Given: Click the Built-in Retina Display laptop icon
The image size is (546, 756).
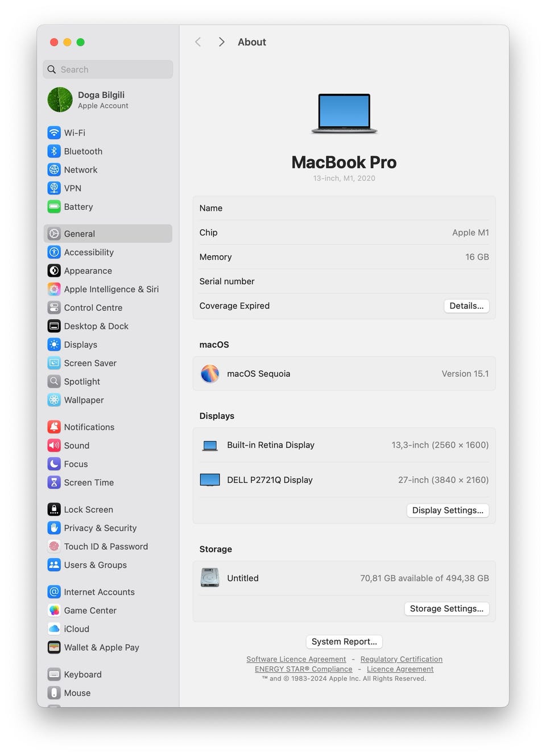Looking at the screenshot, I should [210, 445].
